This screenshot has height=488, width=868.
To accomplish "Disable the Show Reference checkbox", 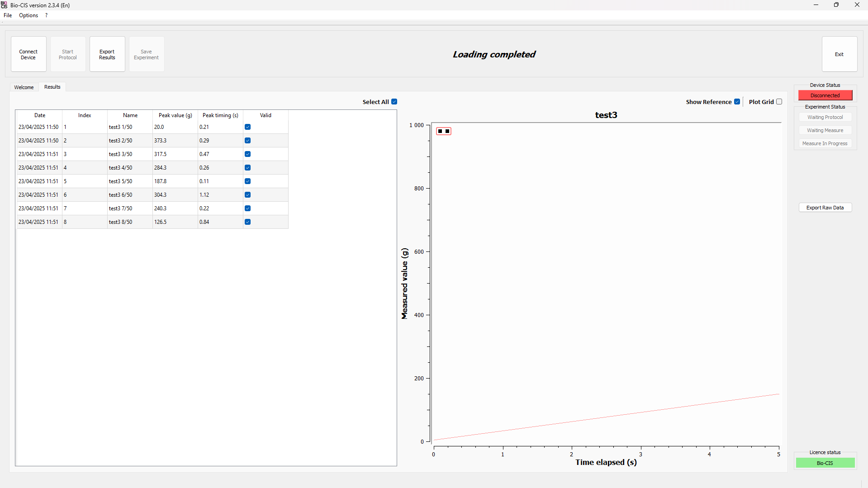I will 737,102.
